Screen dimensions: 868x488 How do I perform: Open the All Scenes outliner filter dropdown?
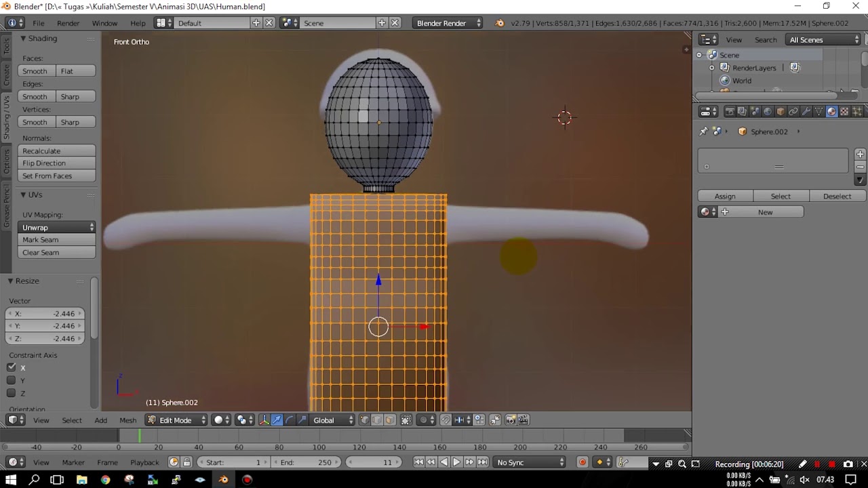coord(824,40)
